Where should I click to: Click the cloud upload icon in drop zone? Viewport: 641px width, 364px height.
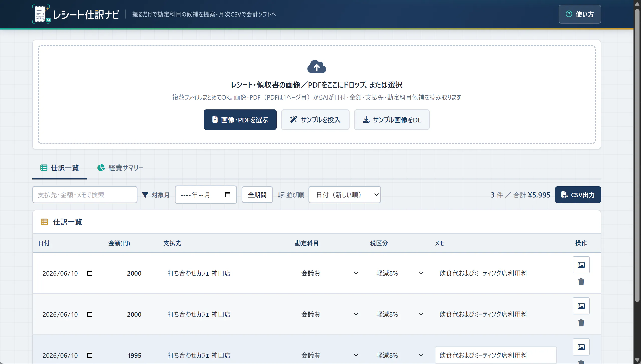pyautogui.click(x=316, y=67)
